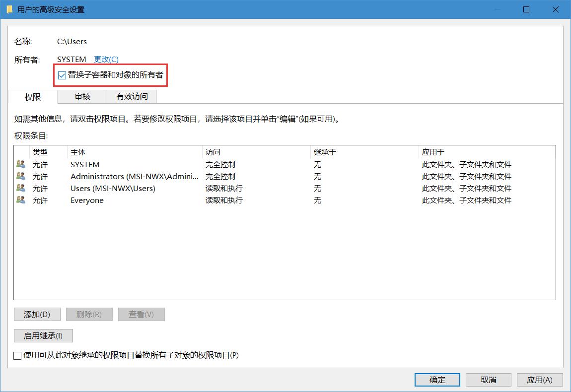Confirm with the 确定 button
This screenshot has height=392, width=571.
coord(437,380)
